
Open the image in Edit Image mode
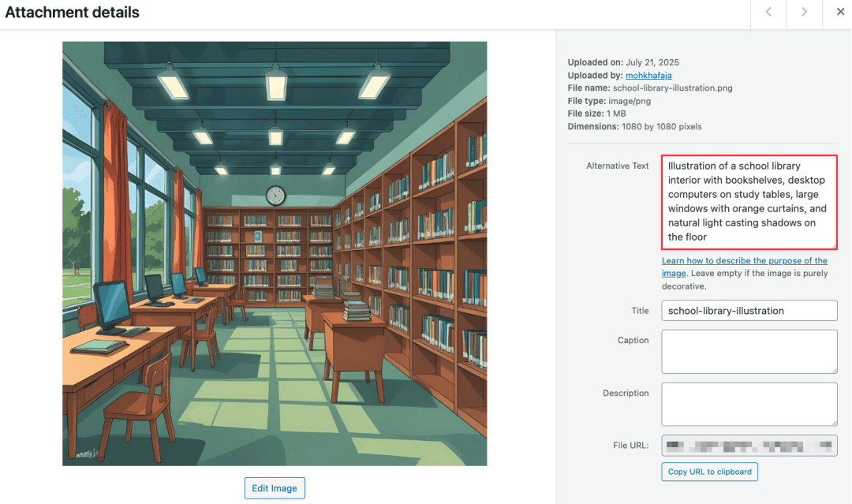click(x=275, y=487)
